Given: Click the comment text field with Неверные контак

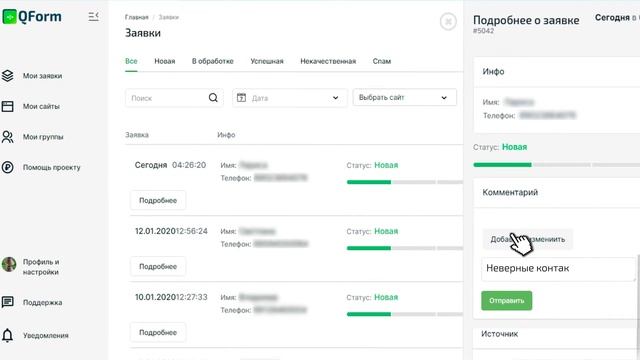Looking at the screenshot, I should tap(558, 269).
